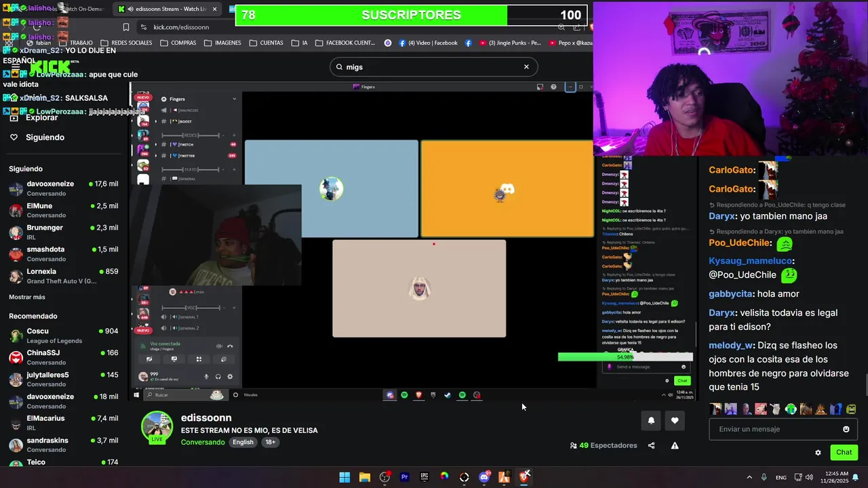868x488 pixels.
Task: Open sandraskins channel in Recomendado
Action: (x=63, y=445)
